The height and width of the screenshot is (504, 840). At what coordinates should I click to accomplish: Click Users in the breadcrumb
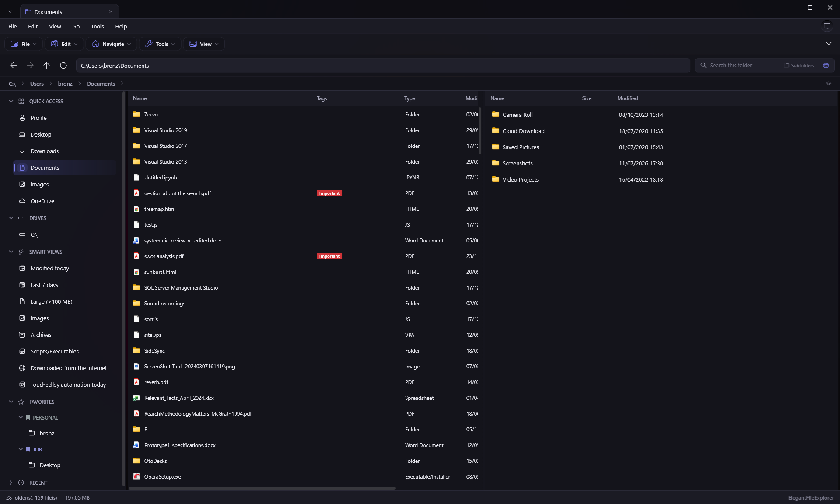(x=37, y=84)
